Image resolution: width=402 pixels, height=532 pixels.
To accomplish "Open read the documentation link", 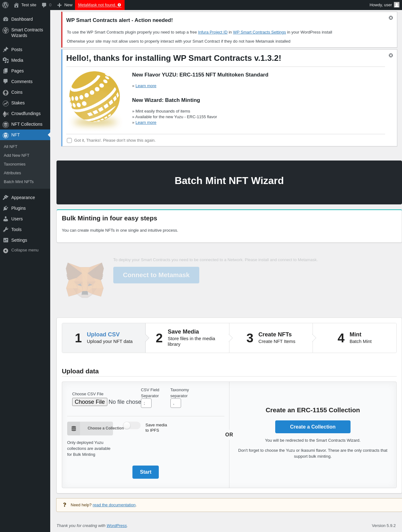I will (x=114, y=505).
